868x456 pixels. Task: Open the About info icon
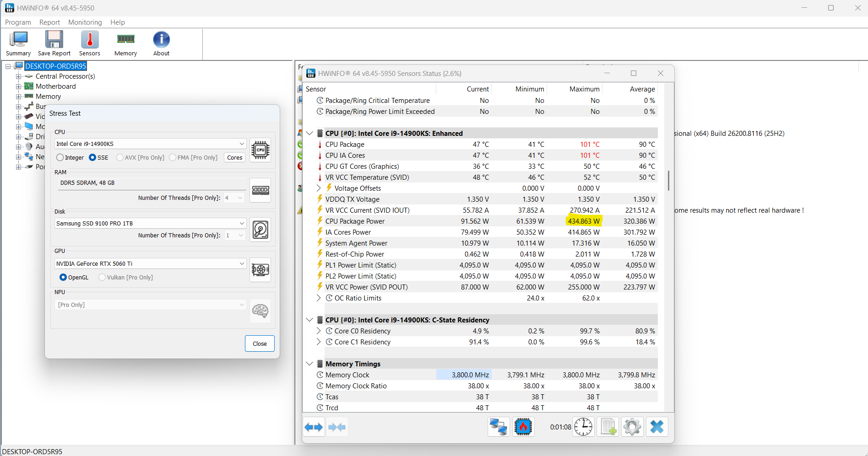[161, 40]
